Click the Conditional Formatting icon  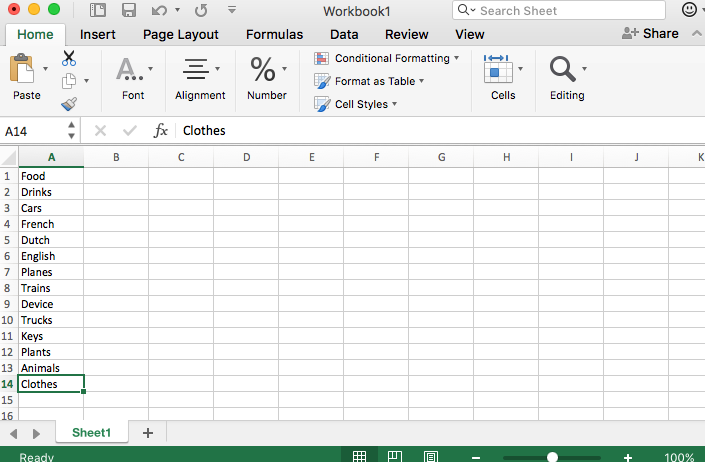321,58
